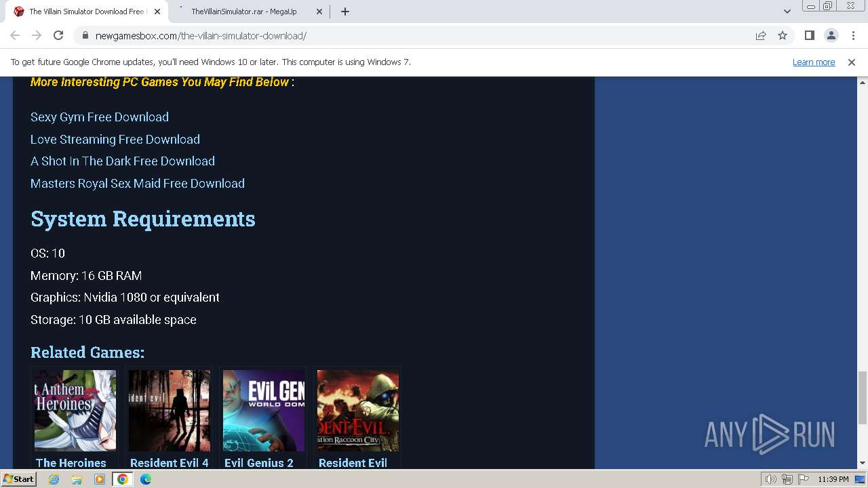Open the Chrome profile menu
Screen dimensions: 868x488
pos(831,35)
